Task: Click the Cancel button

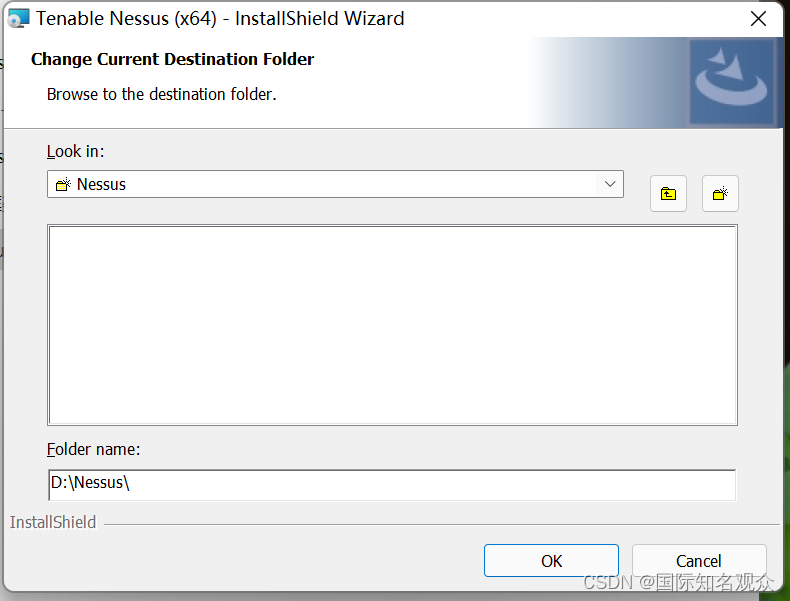Action: tap(699, 561)
